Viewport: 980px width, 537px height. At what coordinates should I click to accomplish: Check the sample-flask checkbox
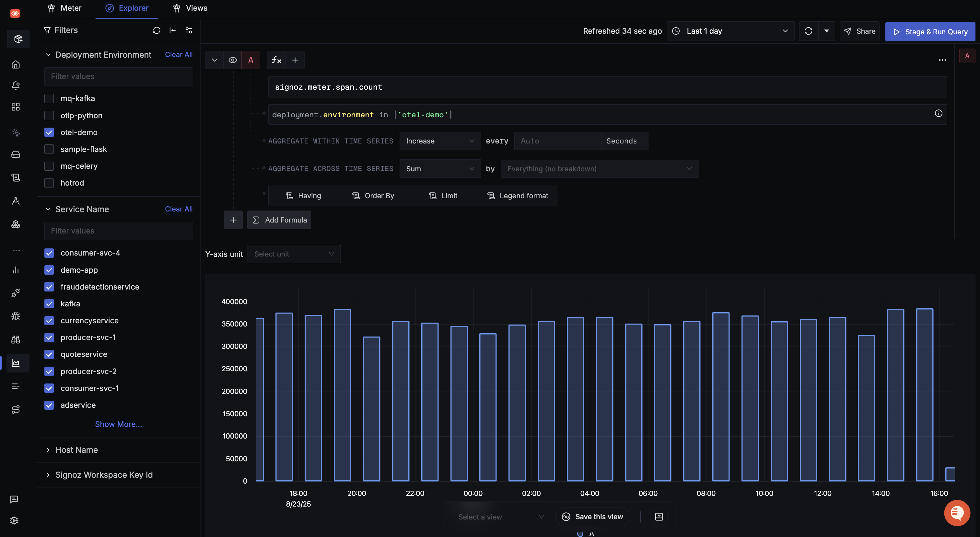49,149
